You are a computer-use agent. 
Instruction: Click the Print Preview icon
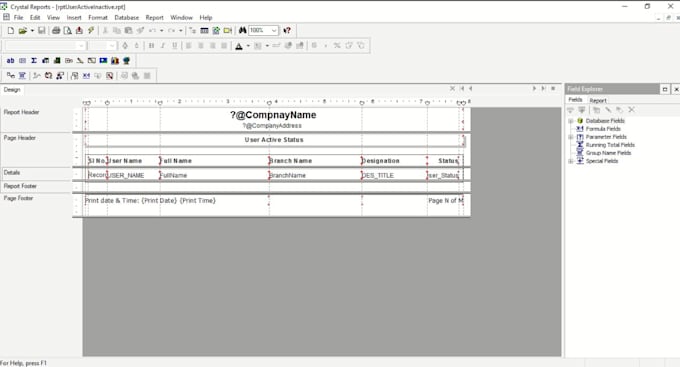(x=68, y=30)
